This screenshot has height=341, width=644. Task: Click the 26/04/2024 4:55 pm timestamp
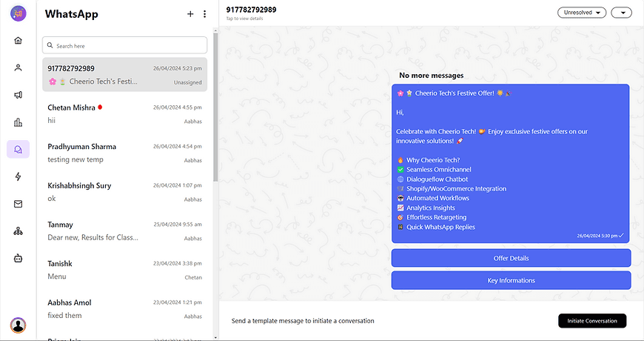pyautogui.click(x=178, y=107)
